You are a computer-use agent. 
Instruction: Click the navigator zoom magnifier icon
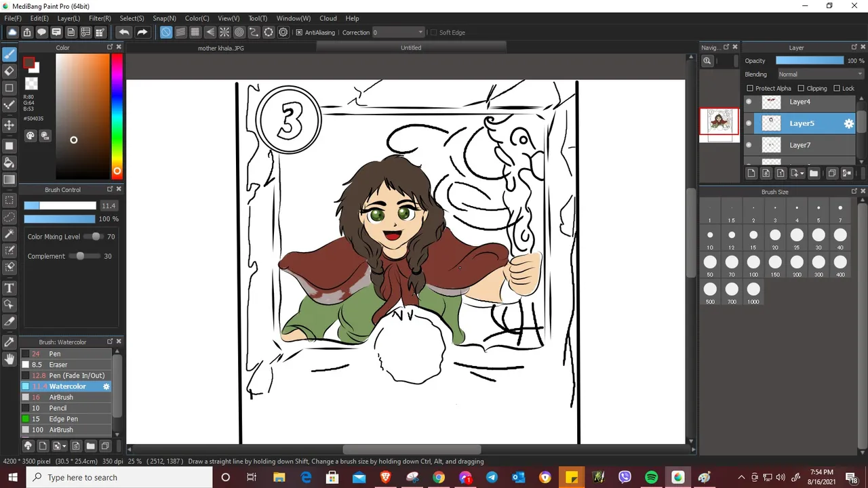[x=707, y=61]
